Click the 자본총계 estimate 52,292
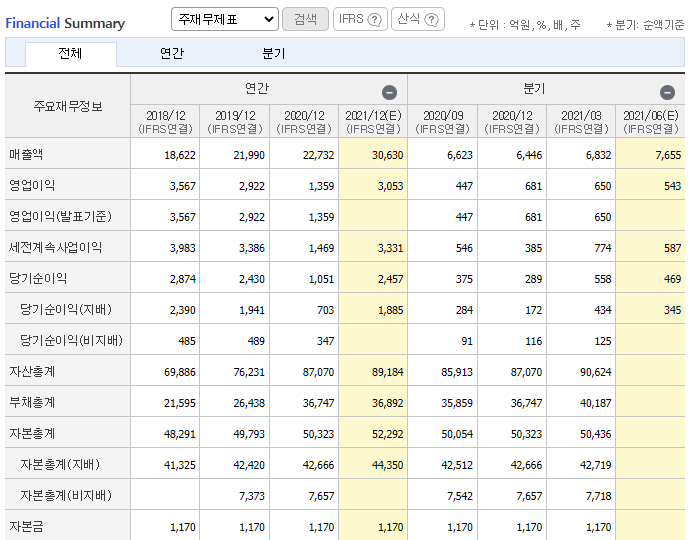693x540 pixels. [x=388, y=434]
